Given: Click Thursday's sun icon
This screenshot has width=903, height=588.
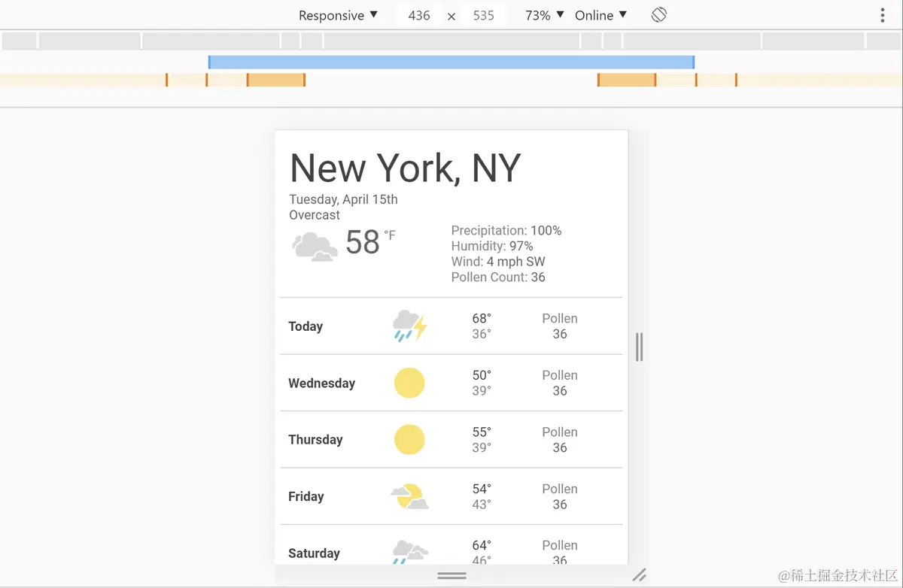Looking at the screenshot, I should coord(409,439).
